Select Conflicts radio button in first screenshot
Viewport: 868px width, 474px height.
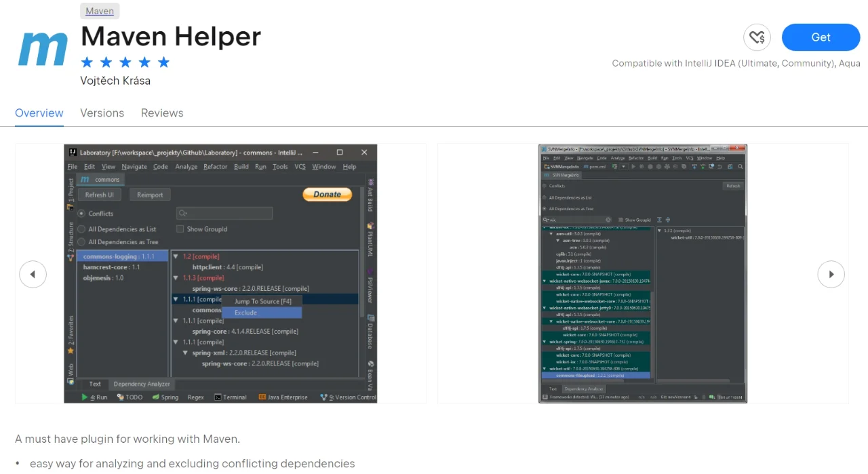coord(82,214)
